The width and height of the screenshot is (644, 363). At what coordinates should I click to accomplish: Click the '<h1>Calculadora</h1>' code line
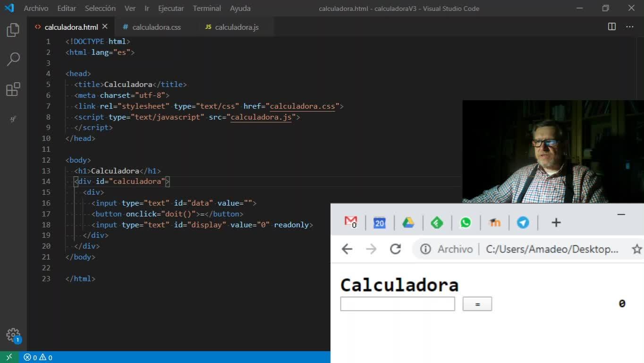tap(118, 171)
